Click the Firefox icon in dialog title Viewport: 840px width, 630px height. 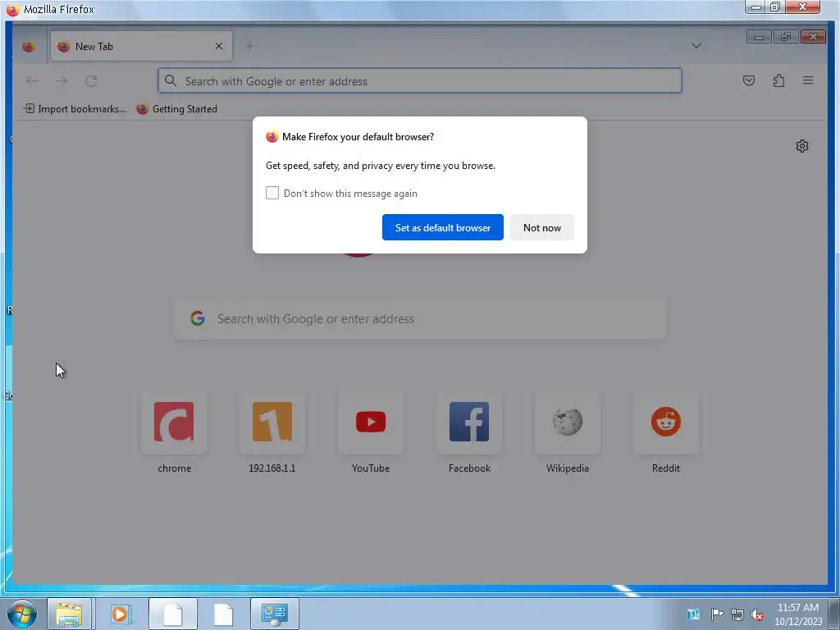(272, 137)
